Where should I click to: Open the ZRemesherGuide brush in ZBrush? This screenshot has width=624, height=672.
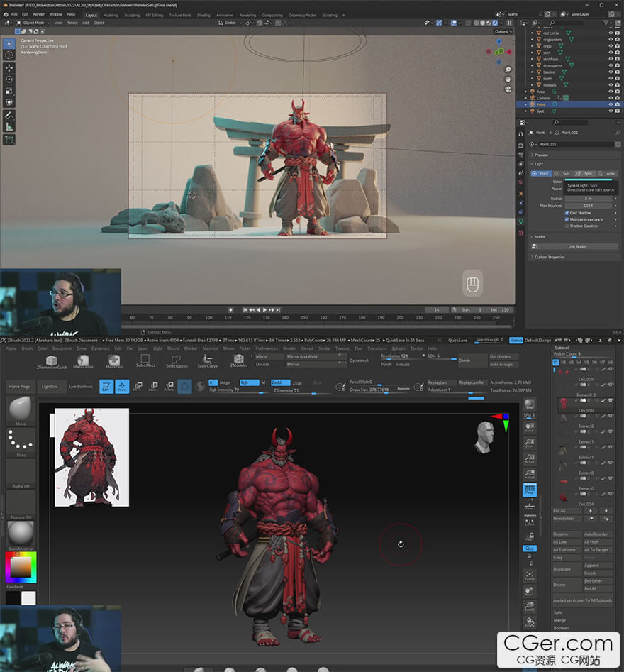(51, 362)
